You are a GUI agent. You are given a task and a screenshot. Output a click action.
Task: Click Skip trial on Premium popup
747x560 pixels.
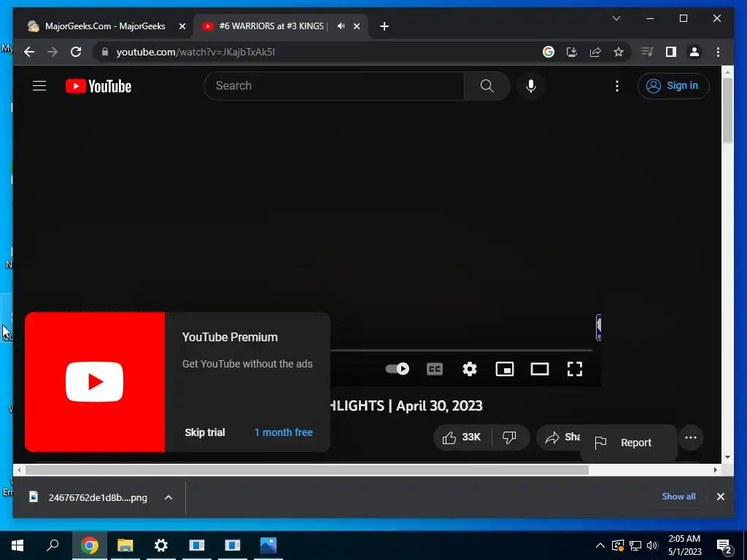[205, 432]
